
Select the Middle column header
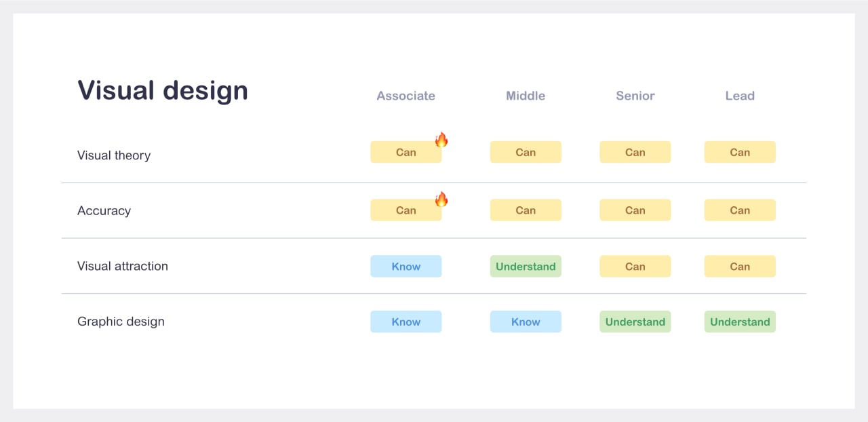[525, 96]
